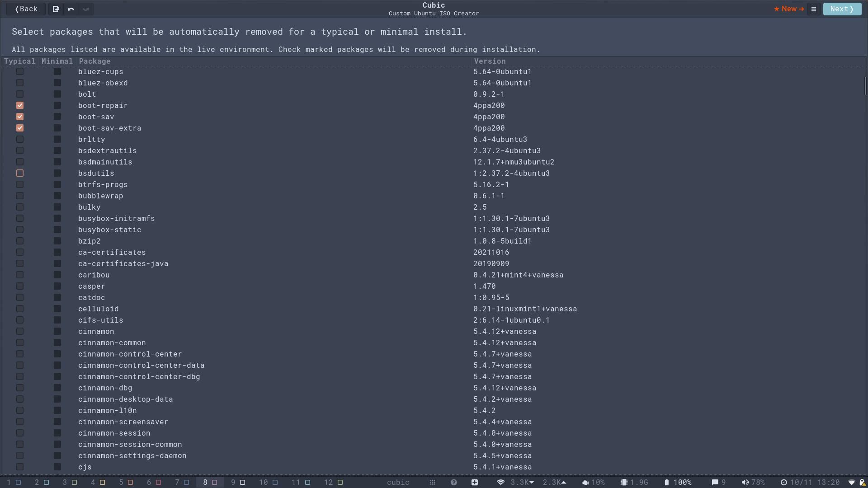Toggle Typical checkbox for bsdutils

20,173
